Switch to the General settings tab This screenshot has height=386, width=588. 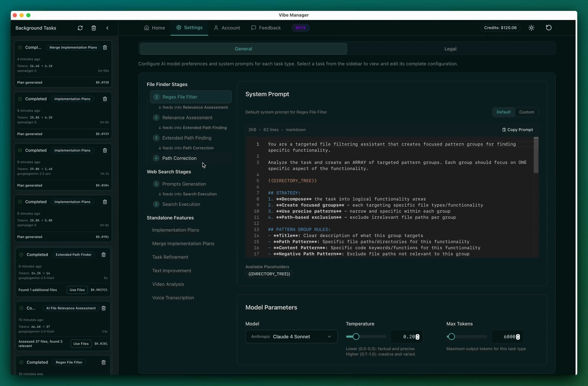pyautogui.click(x=243, y=49)
